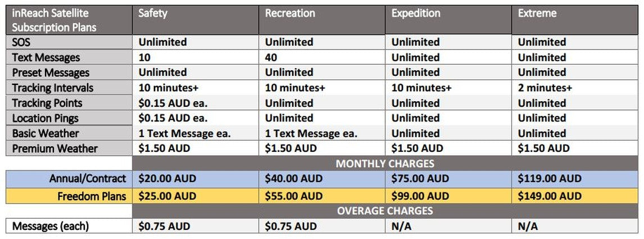Click the Messages (each) overage row label
The width and height of the screenshot is (644, 239).
51,226
